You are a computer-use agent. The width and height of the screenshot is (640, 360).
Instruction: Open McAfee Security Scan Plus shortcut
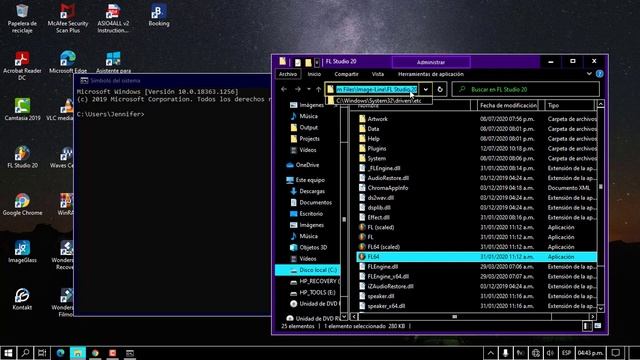(68, 18)
